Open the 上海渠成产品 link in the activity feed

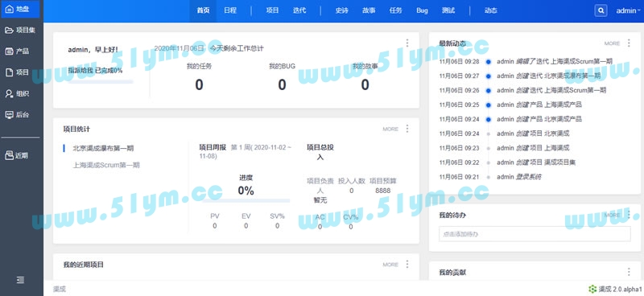[x=563, y=105]
